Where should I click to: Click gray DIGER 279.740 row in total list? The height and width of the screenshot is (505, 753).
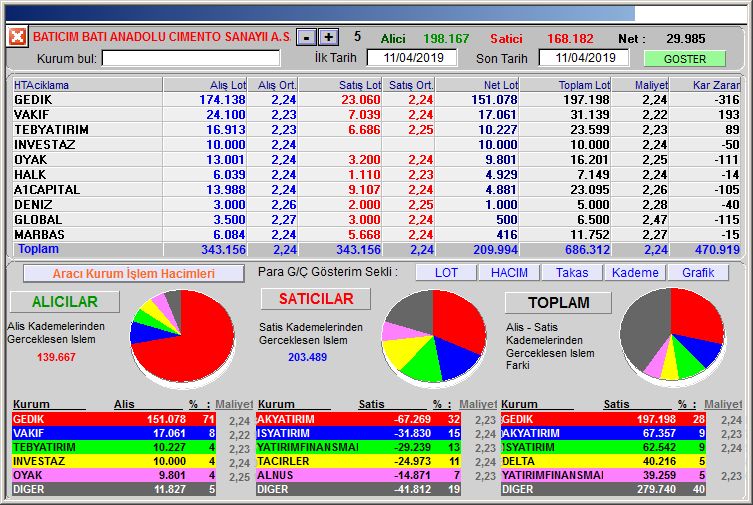(603, 489)
